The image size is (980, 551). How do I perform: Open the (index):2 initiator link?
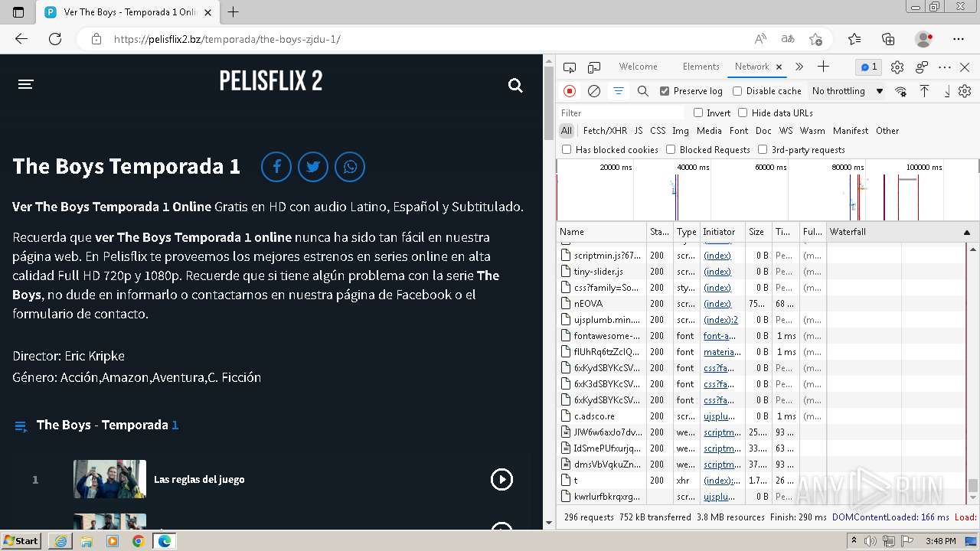click(x=720, y=320)
